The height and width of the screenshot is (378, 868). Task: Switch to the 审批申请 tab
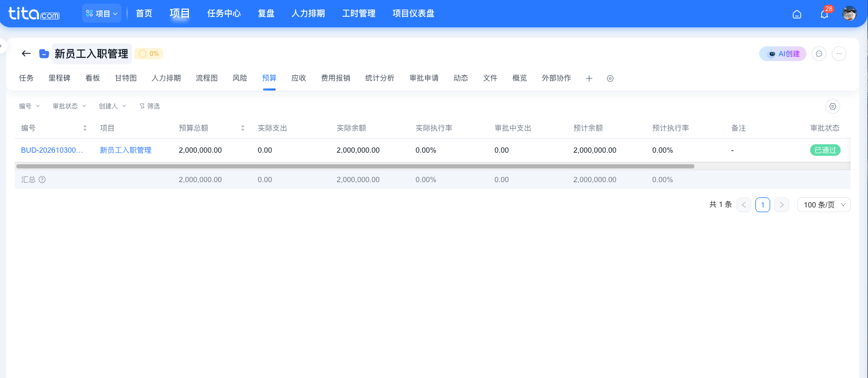click(424, 78)
